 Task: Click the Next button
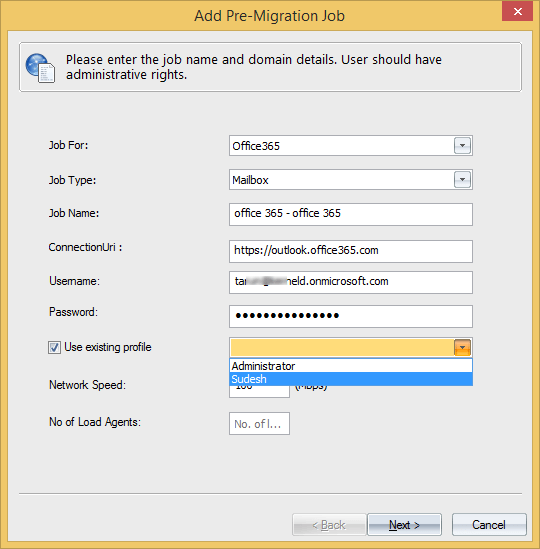click(404, 524)
